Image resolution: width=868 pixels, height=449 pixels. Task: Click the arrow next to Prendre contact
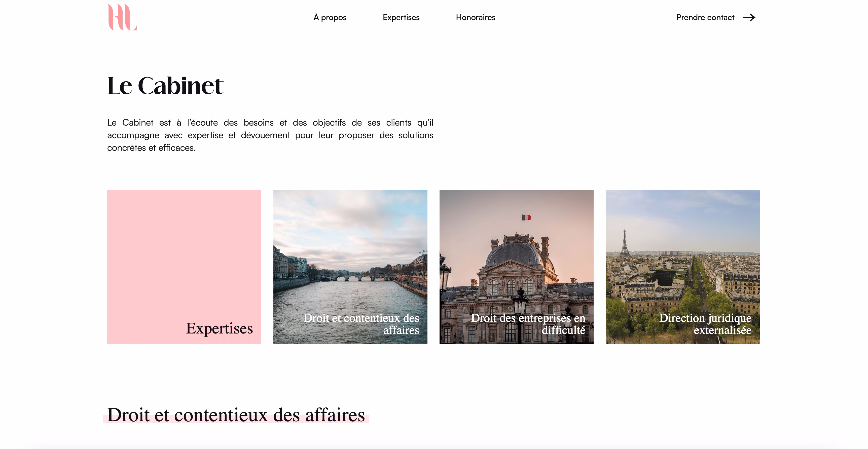[x=749, y=18]
